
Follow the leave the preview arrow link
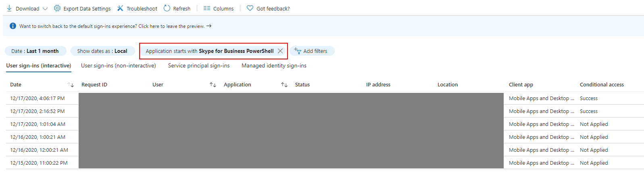tap(209, 26)
